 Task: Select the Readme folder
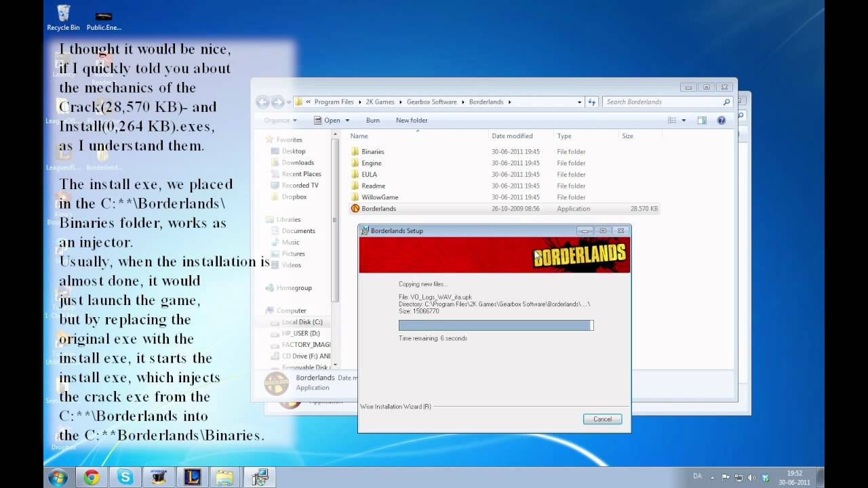pyautogui.click(x=368, y=186)
